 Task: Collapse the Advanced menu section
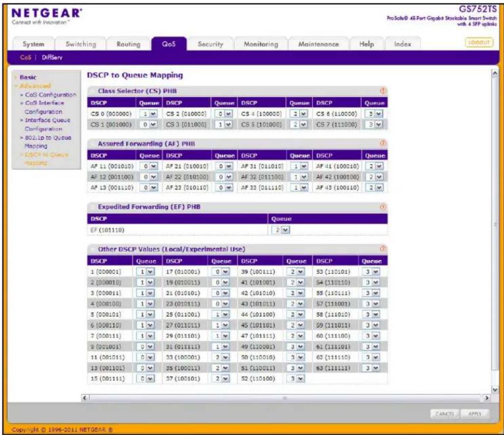35,86
